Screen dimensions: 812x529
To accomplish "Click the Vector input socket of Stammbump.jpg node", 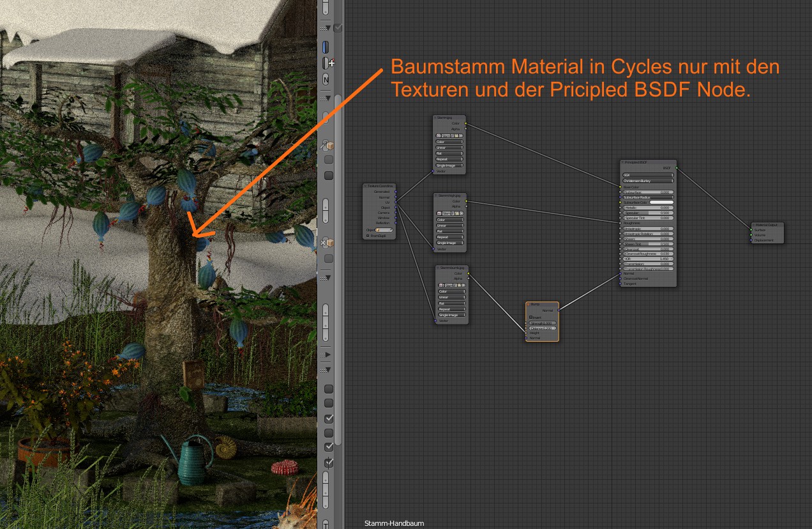I will click(x=435, y=321).
